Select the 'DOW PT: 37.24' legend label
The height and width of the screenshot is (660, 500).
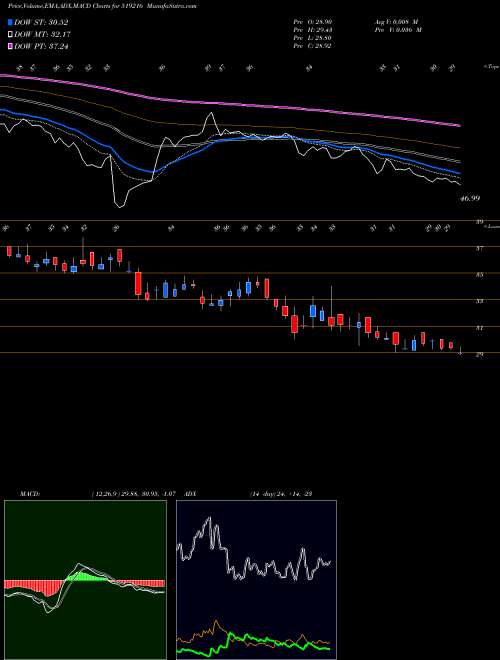(x=41, y=46)
